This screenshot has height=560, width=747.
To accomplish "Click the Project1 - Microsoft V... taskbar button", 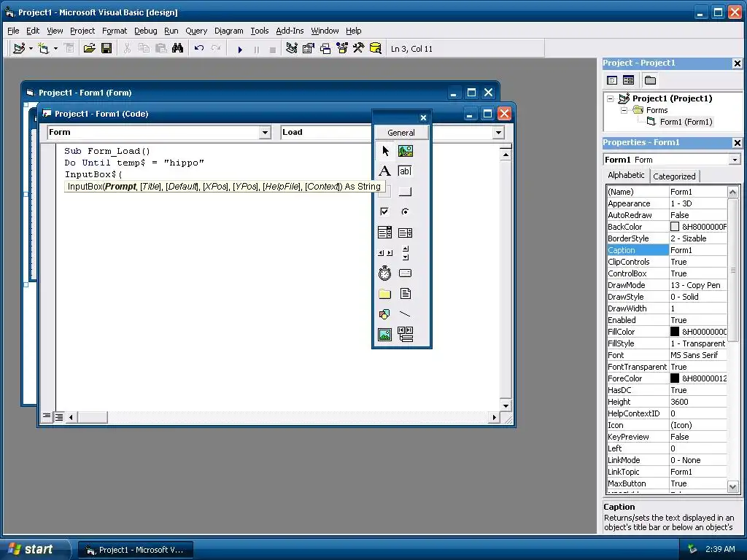I will coord(135,550).
